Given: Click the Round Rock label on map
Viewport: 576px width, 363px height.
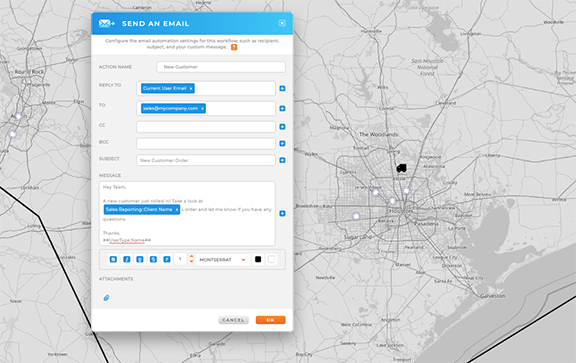Looking at the screenshot, I should (29, 72).
